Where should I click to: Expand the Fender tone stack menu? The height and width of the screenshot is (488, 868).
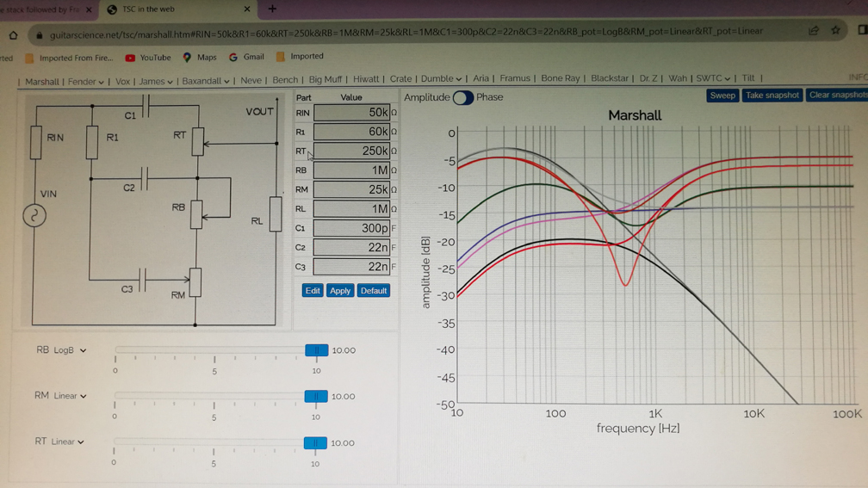(x=86, y=82)
